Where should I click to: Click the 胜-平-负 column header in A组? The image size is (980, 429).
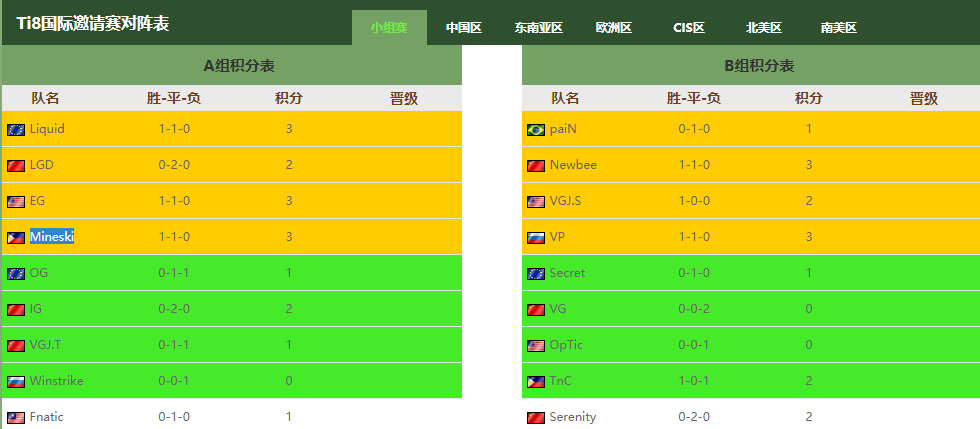(x=174, y=98)
